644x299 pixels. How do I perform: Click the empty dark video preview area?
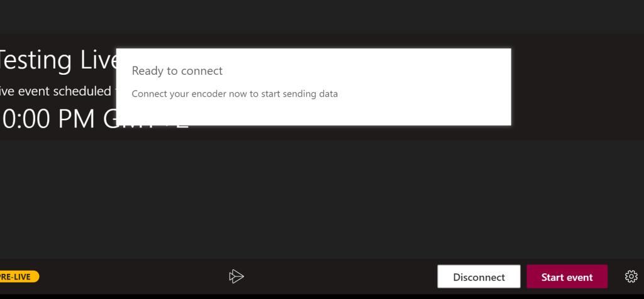[314, 201]
